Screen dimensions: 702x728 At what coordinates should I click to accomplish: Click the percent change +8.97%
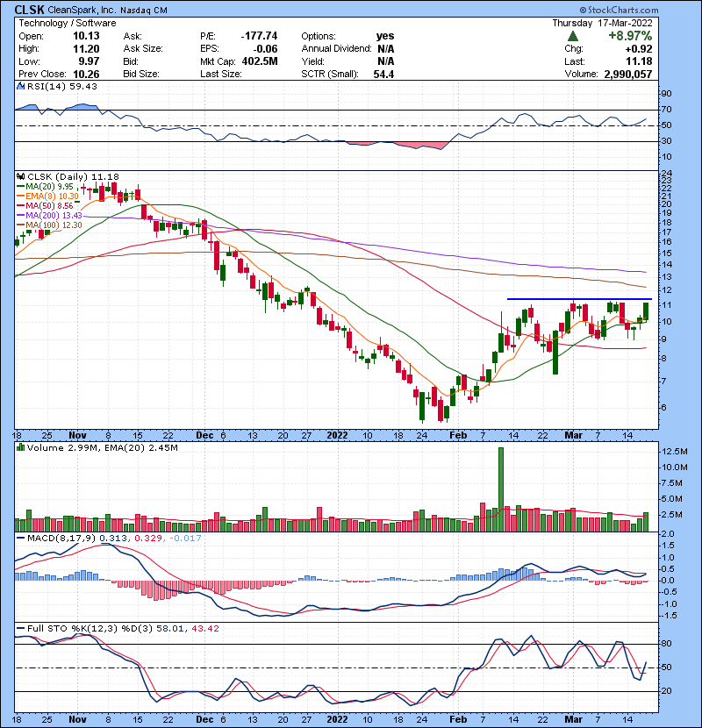[x=630, y=36]
